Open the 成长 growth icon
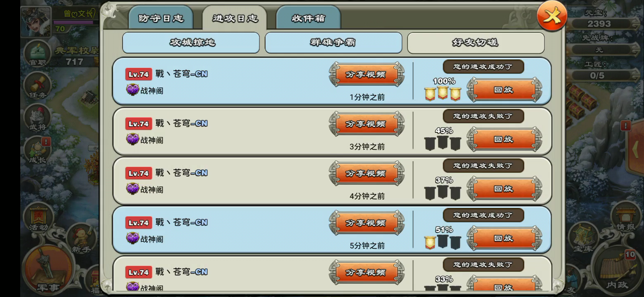644x297 pixels. (x=38, y=150)
